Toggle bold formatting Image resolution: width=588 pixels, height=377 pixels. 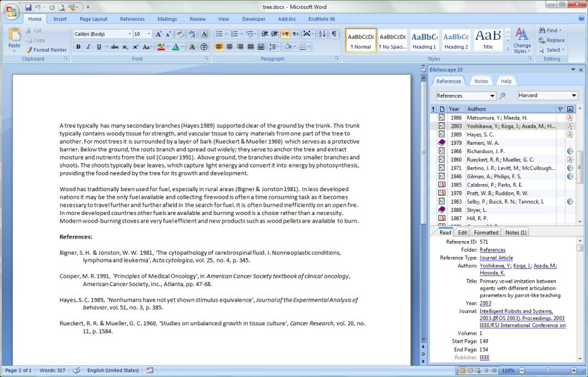(x=78, y=47)
